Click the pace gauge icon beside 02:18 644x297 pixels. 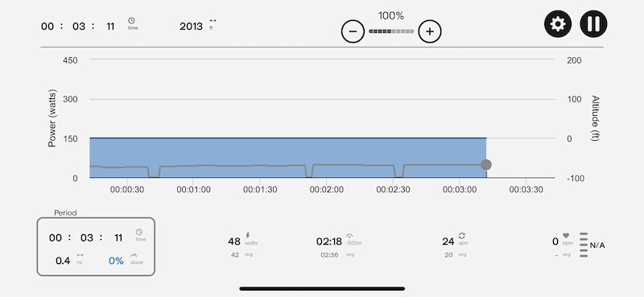point(349,236)
